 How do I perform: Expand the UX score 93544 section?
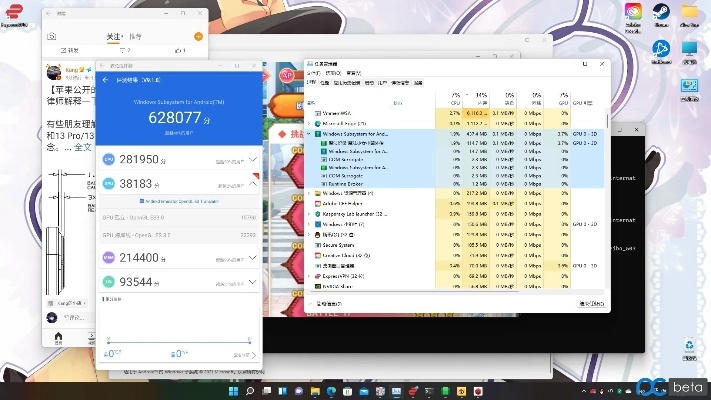coord(253,282)
